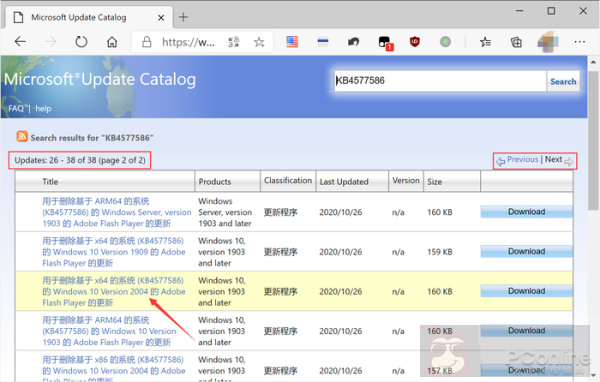This screenshot has height=382, width=600.
Task: Click the 159 KB size cell
Action: [440, 252]
